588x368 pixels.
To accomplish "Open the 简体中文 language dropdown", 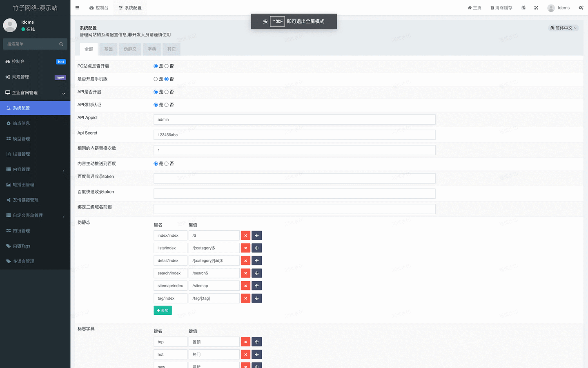I will click(563, 28).
